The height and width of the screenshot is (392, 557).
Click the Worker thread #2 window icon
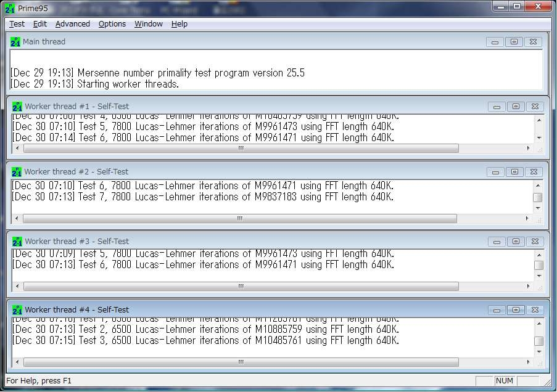(x=17, y=172)
